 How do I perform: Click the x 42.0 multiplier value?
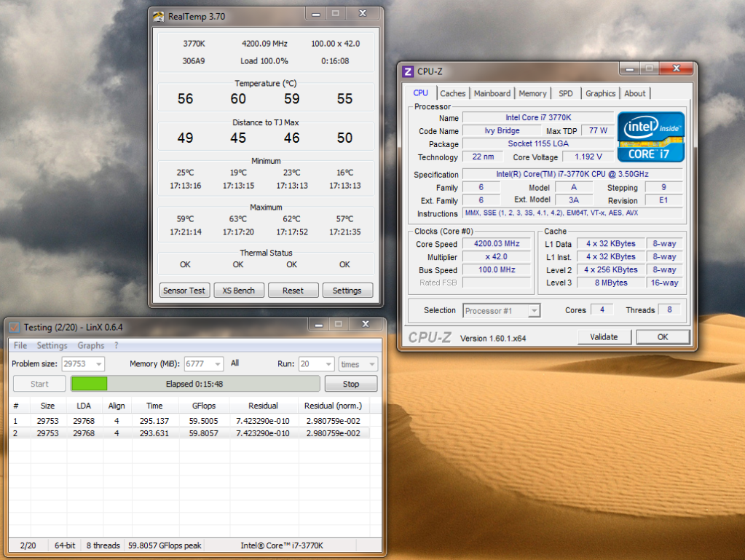coord(497,256)
